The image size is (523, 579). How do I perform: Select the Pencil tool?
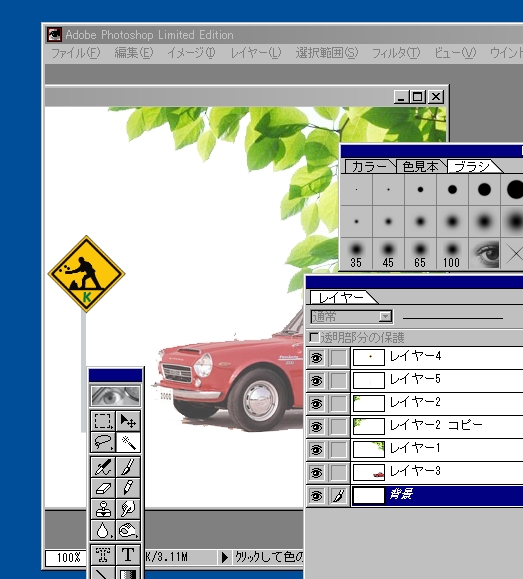click(x=128, y=488)
